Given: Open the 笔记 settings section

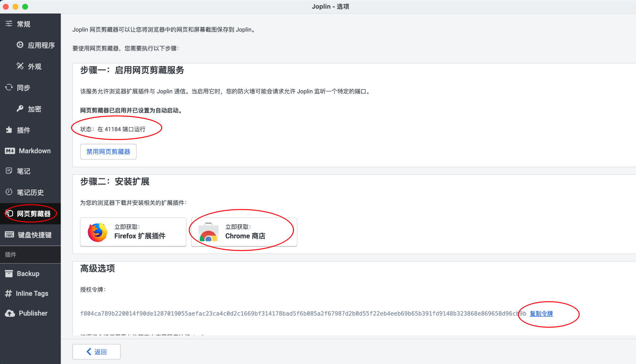Looking at the screenshot, I should coord(24,171).
